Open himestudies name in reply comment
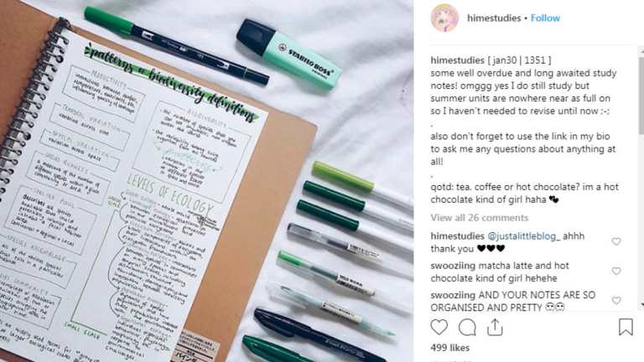This screenshot has height=362, width=644. [457, 236]
